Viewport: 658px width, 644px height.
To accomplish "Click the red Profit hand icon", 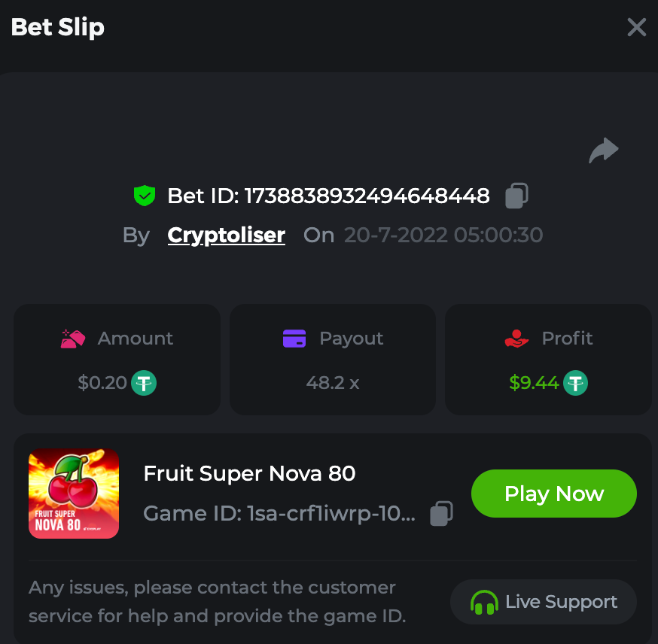I will coord(516,339).
